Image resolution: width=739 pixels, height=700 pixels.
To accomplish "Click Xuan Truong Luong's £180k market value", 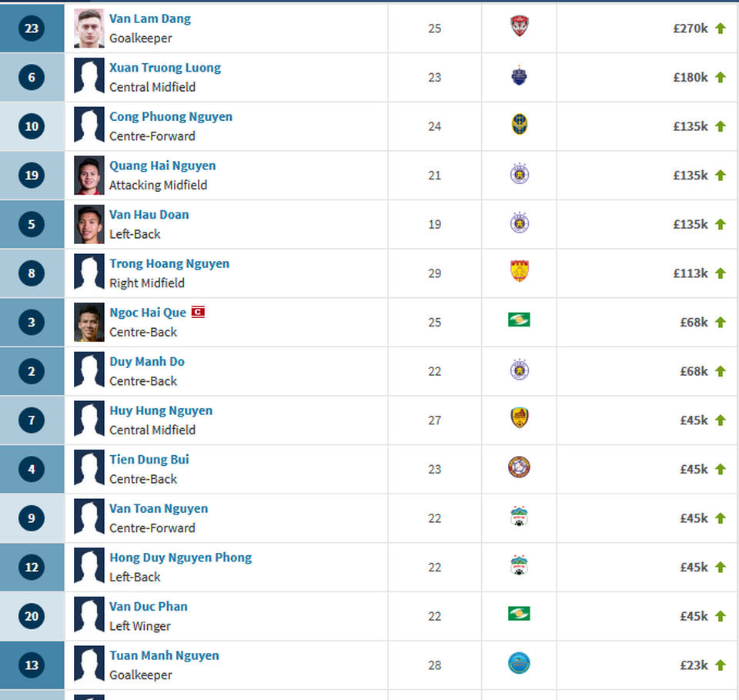I will tap(690, 77).
